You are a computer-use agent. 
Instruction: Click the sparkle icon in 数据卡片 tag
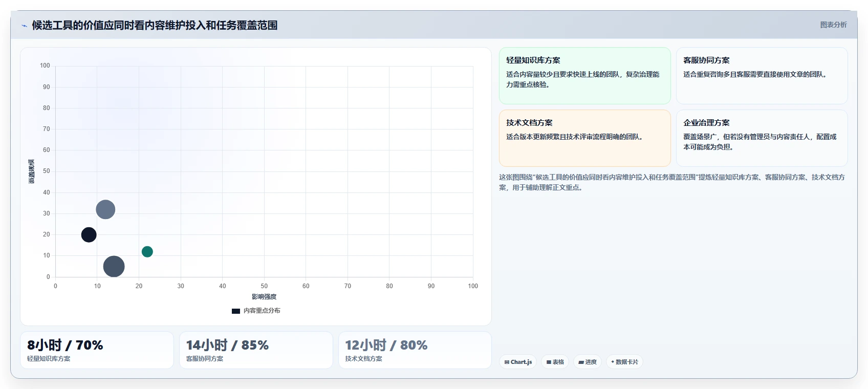613,362
